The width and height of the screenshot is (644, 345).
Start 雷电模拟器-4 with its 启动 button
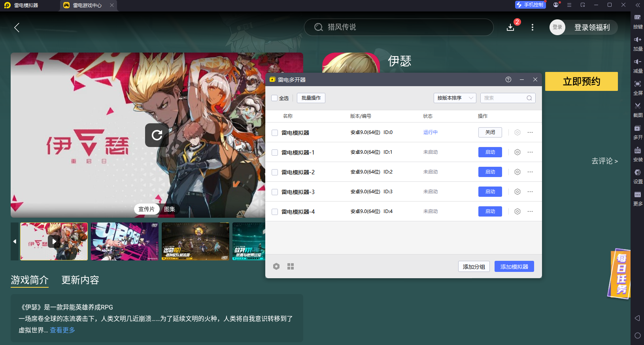coord(490,211)
